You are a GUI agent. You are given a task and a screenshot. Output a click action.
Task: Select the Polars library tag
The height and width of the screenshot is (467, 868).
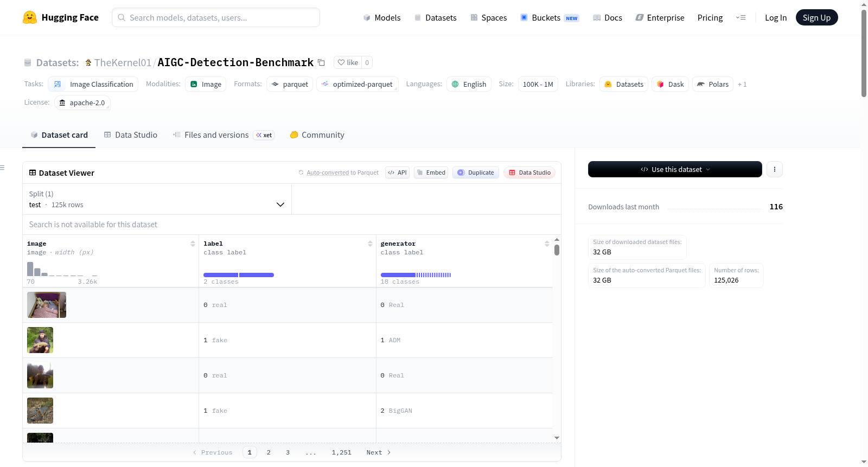click(713, 84)
